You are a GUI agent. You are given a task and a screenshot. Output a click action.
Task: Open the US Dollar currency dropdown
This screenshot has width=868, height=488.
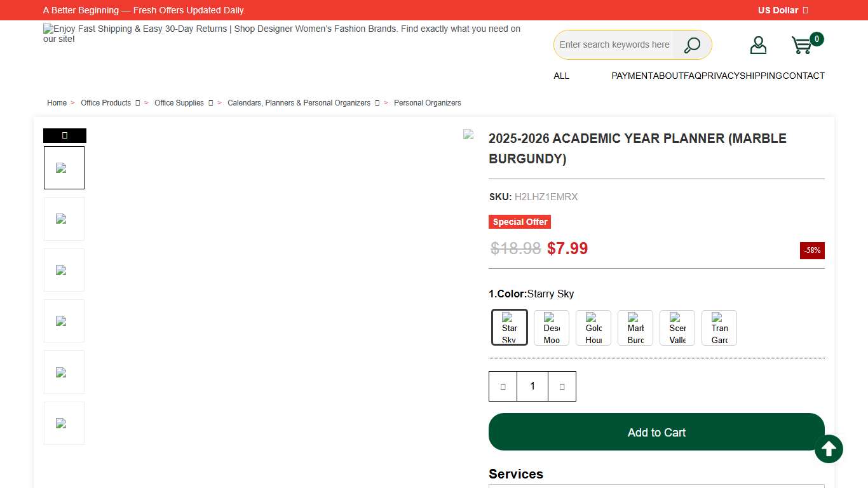click(x=782, y=10)
